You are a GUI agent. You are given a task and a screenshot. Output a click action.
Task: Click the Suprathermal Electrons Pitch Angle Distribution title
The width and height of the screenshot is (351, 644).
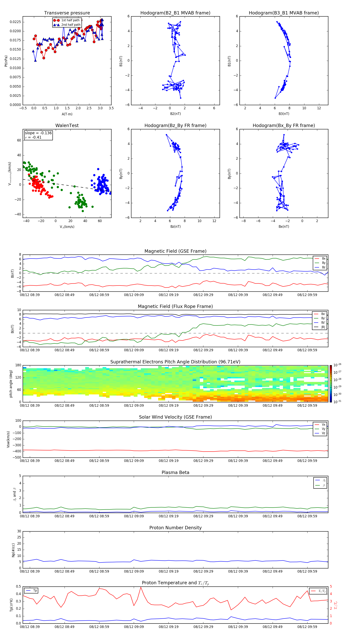[175, 362]
